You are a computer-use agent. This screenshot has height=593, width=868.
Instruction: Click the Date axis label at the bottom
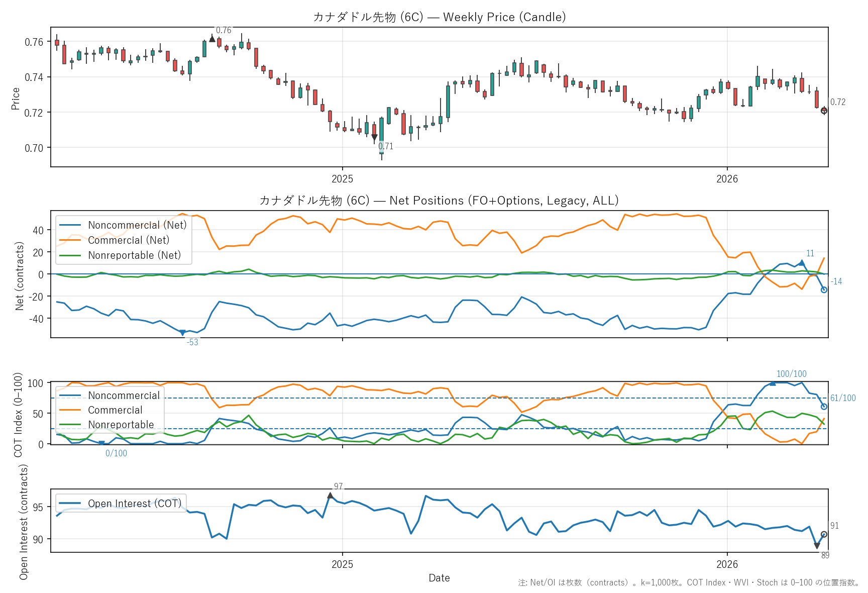(439, 578)
